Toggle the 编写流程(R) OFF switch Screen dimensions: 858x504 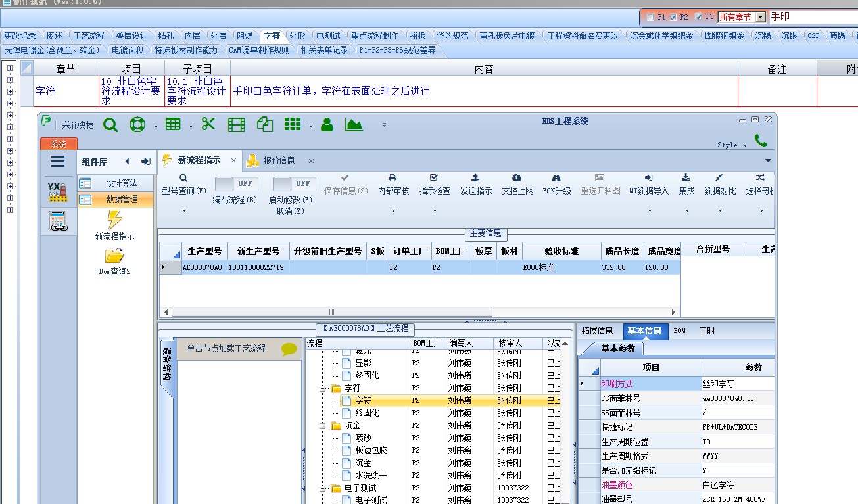237,183
